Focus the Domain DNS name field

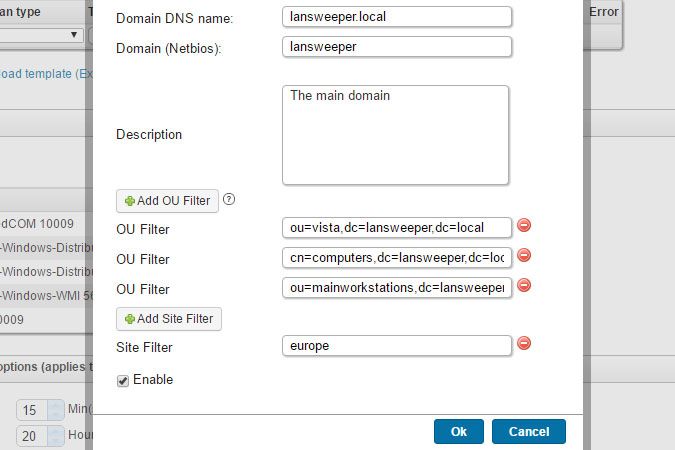click(397, 17)
